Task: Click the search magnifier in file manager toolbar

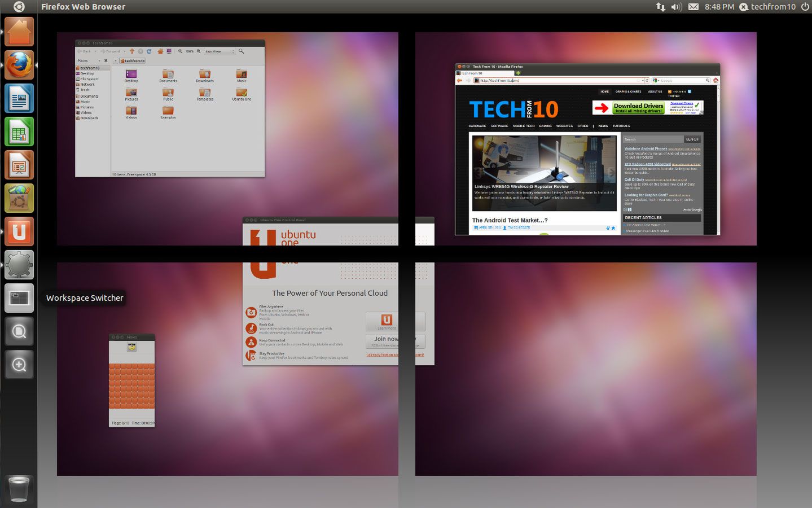Action: 241,51
